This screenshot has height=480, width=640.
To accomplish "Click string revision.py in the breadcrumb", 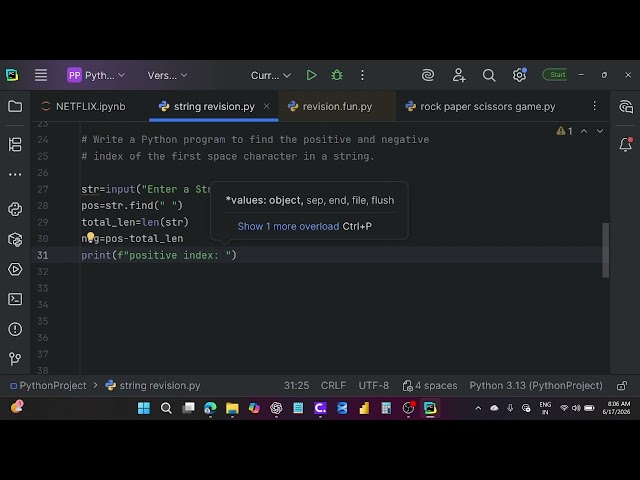I will [153, 386].
